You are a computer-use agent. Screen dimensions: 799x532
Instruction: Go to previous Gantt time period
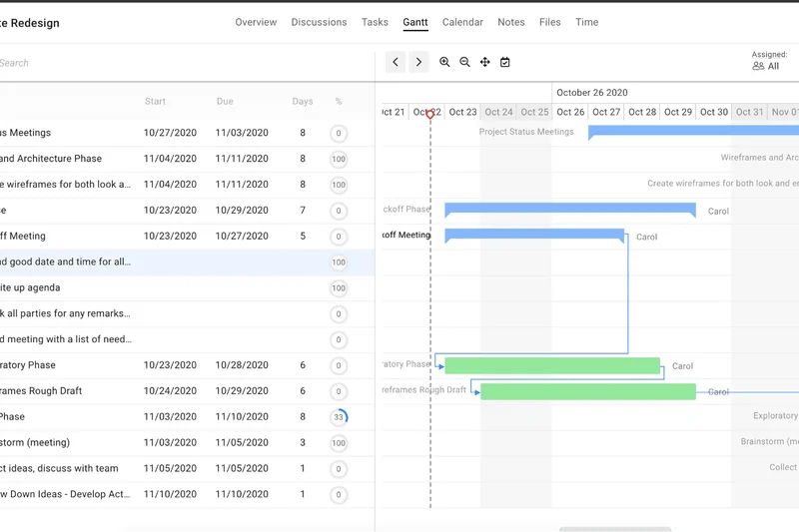pos(396,62)
